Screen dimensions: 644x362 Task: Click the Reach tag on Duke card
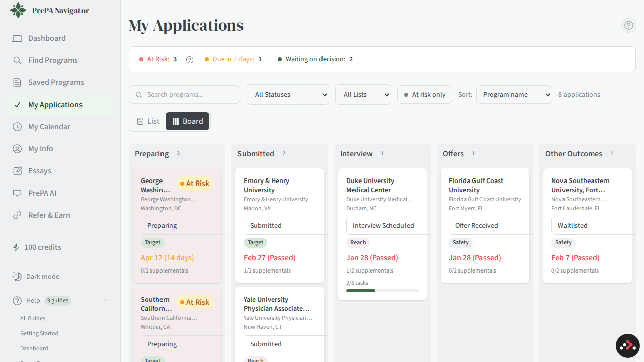coord(358,243)
